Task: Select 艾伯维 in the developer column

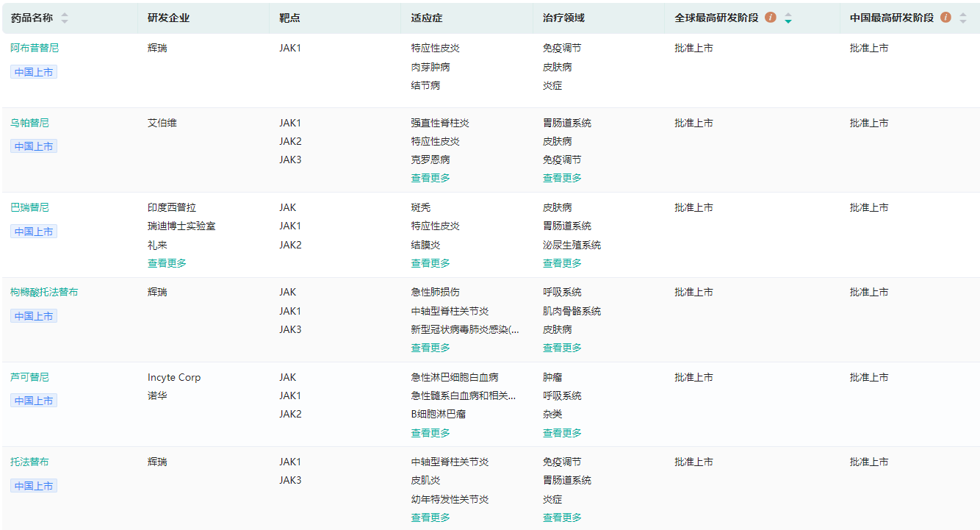Action: (162, 123)
